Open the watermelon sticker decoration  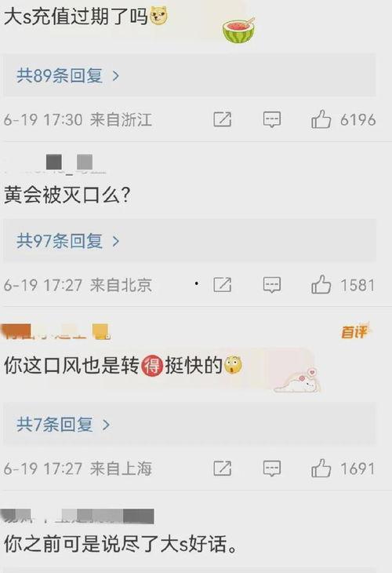(x=239, y=31)
